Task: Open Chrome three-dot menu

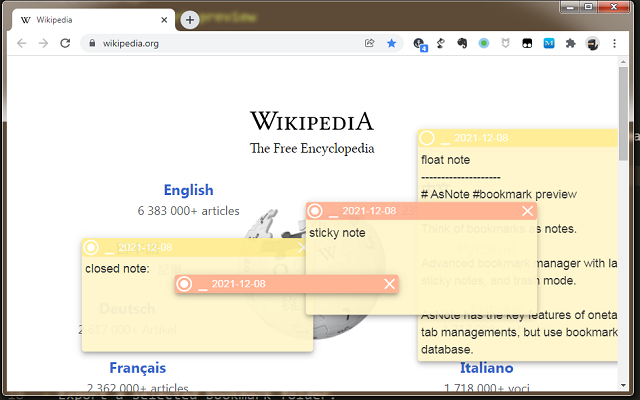Action: click(x=614, y=43)
